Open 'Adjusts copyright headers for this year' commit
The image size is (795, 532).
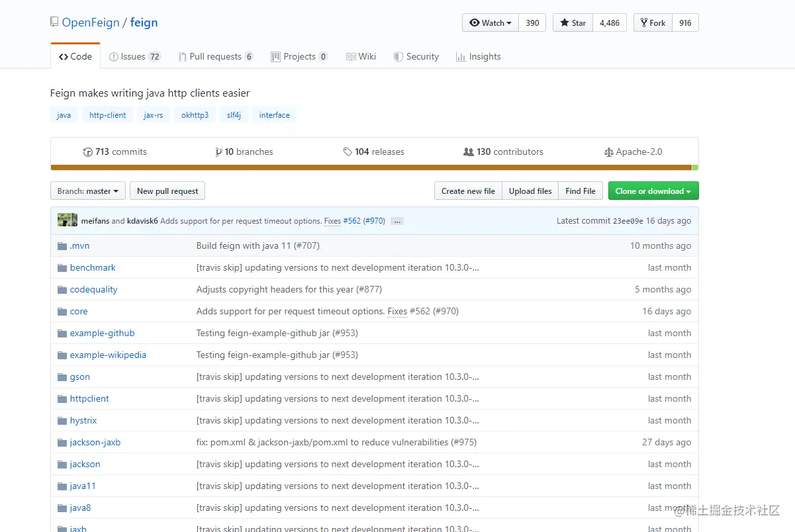(x=289, y=289)
